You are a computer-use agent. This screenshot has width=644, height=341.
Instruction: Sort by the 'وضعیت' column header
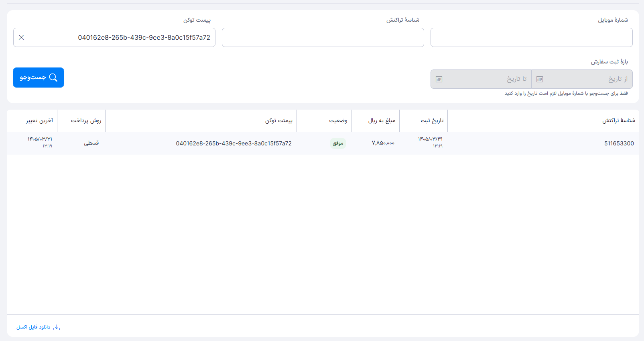tap(338, 120)
